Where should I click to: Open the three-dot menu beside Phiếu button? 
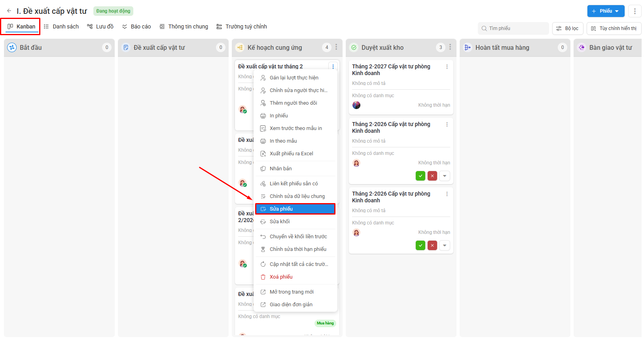[635, 11]
